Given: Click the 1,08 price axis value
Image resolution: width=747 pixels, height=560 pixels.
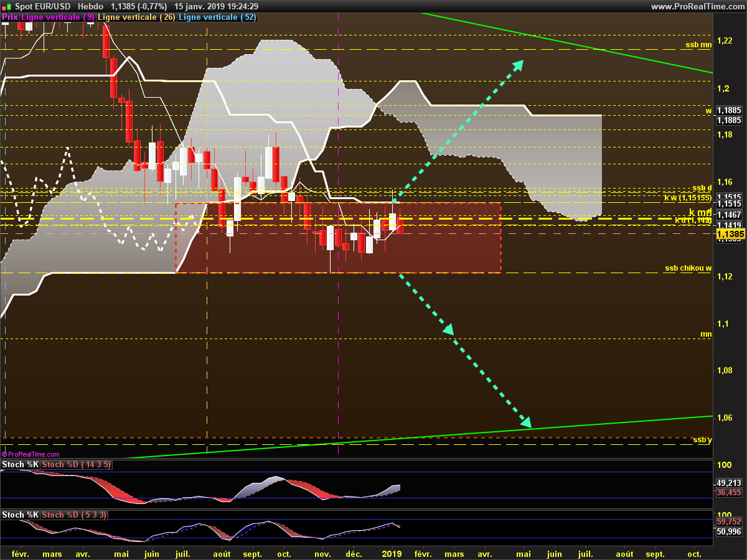Looking at the screenshot, I should [x=724, y=371].
